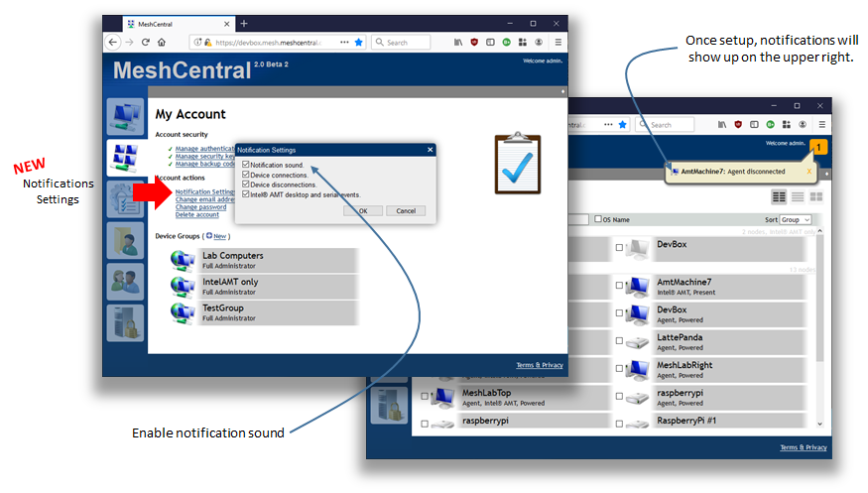
Task: Switch to list view in back window
Action: tap(798, 197)
